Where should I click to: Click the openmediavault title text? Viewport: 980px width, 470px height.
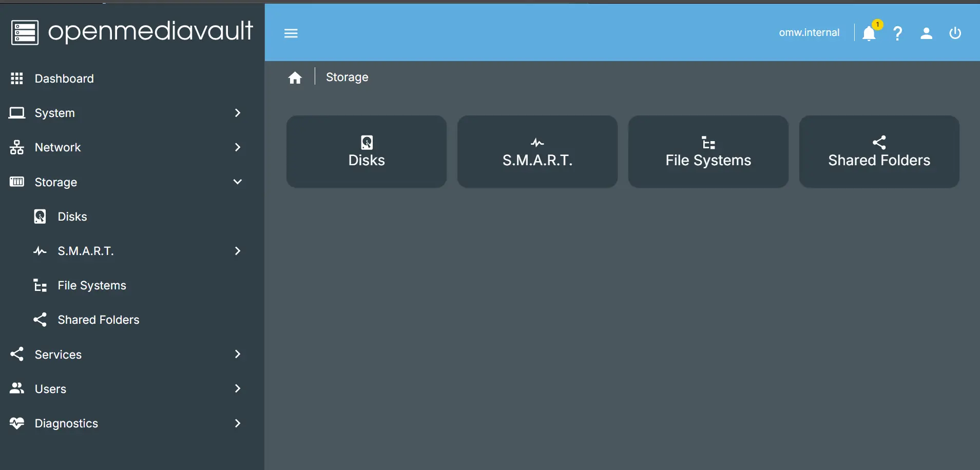tap(150, 32)
